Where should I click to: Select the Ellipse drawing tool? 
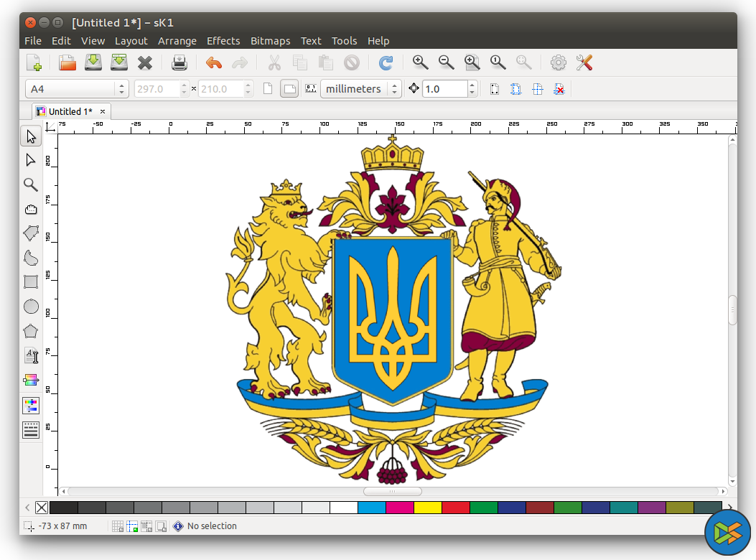coord(31,307)
